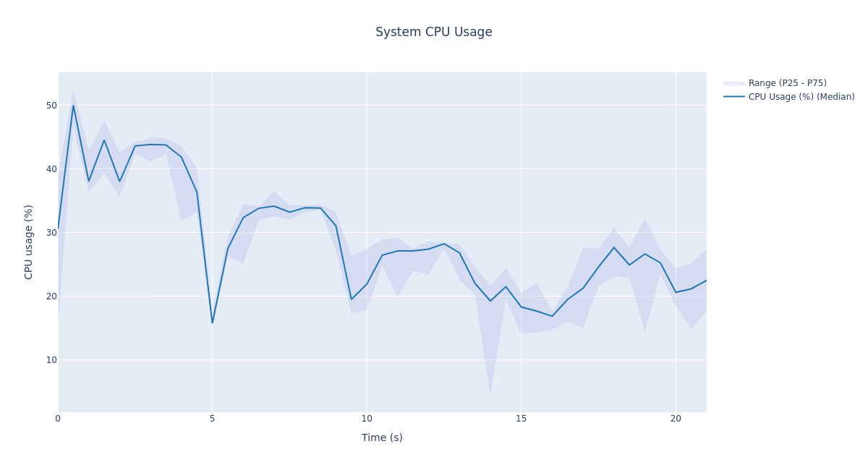Click the y-axis tick label 20
This screenshot has width=868, height=470.
click(x=51, y=296)
